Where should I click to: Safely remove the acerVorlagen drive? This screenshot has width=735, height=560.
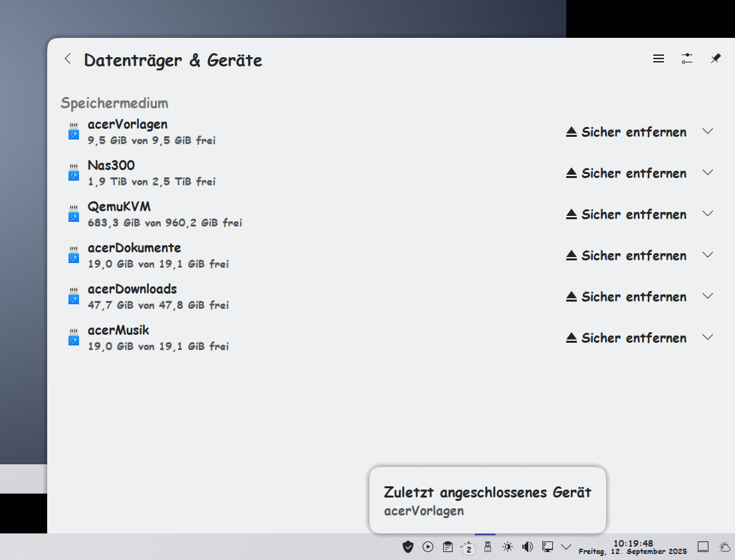(x=626, y=132)
